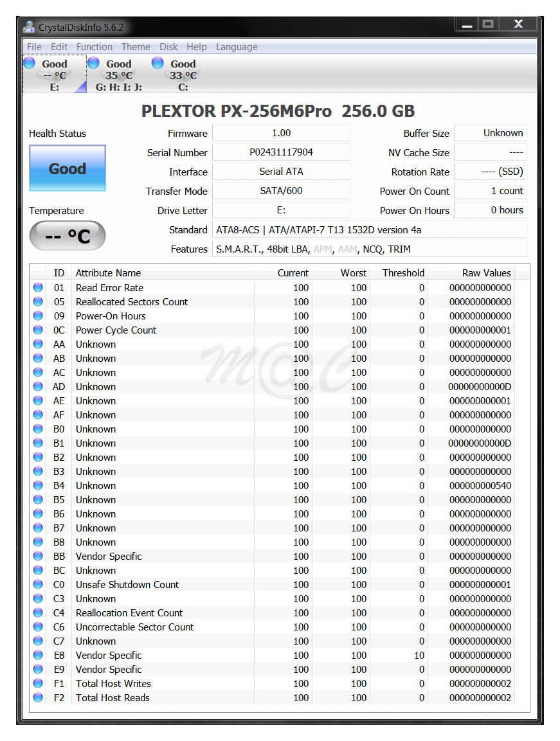Click the status dot beside Total Host Writes
Screen dimensions: 560x741
tap(37, 683)
